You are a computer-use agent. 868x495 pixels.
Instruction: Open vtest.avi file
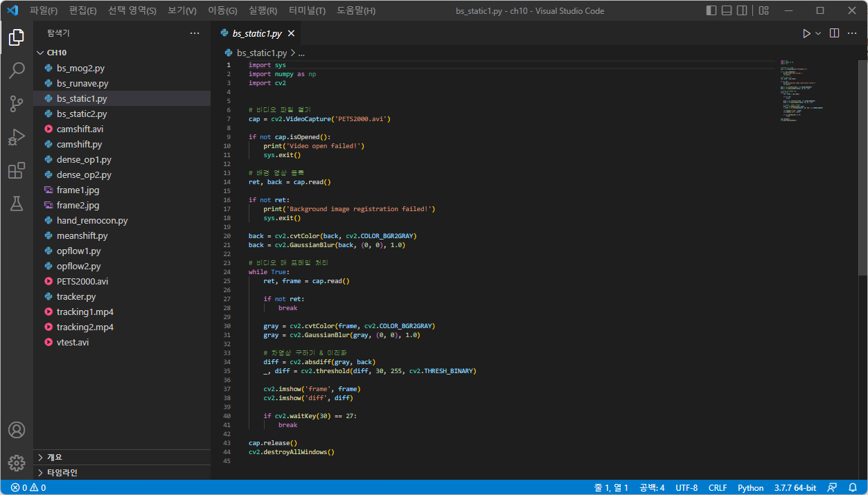[122, 342]
